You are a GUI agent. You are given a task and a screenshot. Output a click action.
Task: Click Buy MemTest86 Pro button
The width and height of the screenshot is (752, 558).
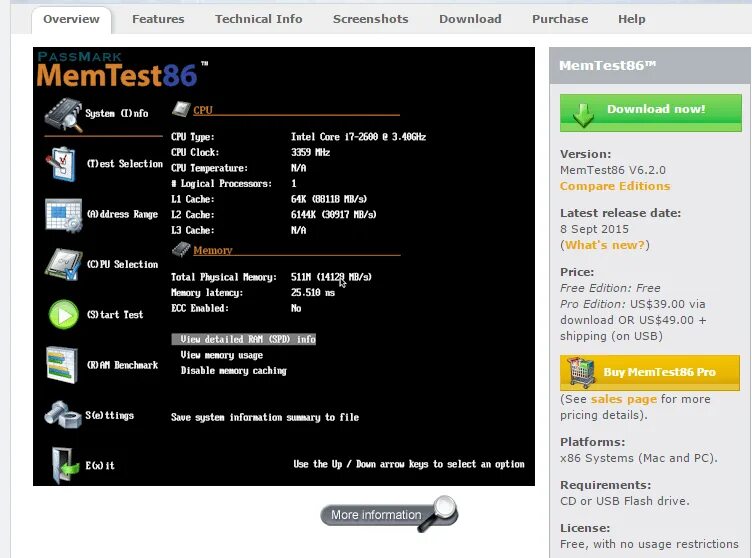coord(650,372)
